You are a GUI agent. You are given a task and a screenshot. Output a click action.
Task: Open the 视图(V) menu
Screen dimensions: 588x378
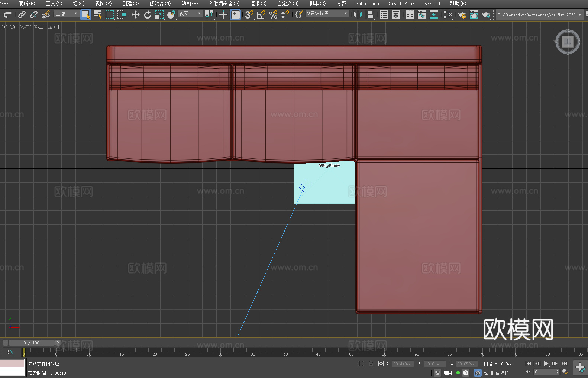click(103, 3)
